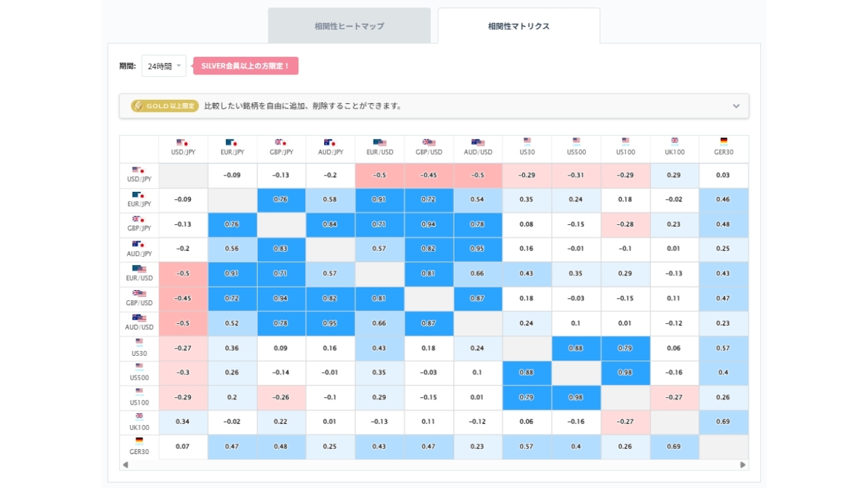Image resolution: width=868 pixels, height=488 pixels.
Task: Click the US100 flag icon in row header
Action: 139,391
